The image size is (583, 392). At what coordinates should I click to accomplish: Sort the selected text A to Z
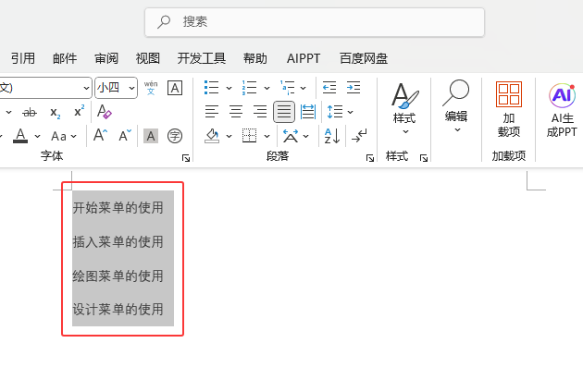pyautogui.click(x=332, y=136)
